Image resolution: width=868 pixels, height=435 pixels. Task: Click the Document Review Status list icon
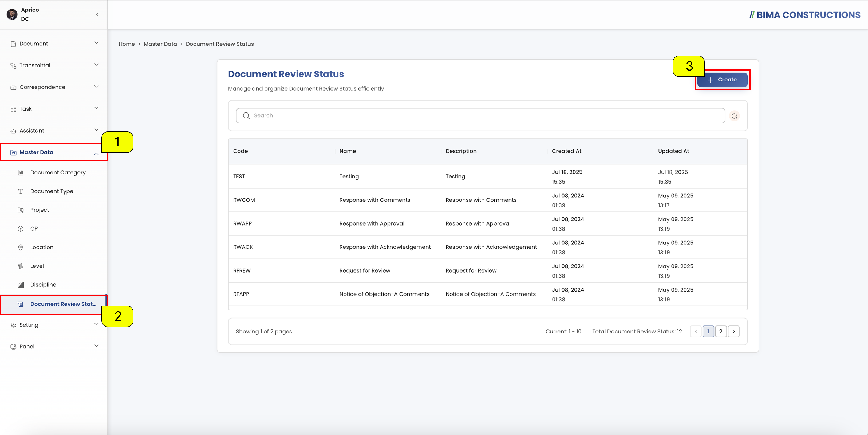[21, 304]
